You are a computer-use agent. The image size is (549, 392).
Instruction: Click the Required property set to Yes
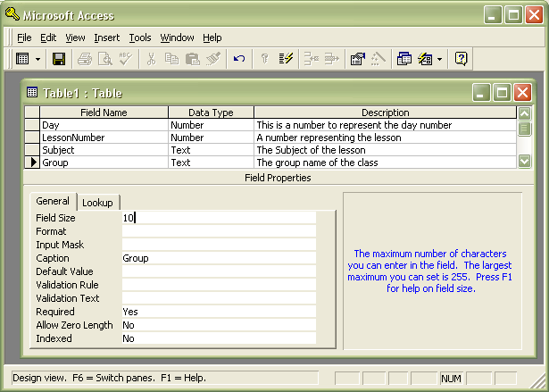219,312
